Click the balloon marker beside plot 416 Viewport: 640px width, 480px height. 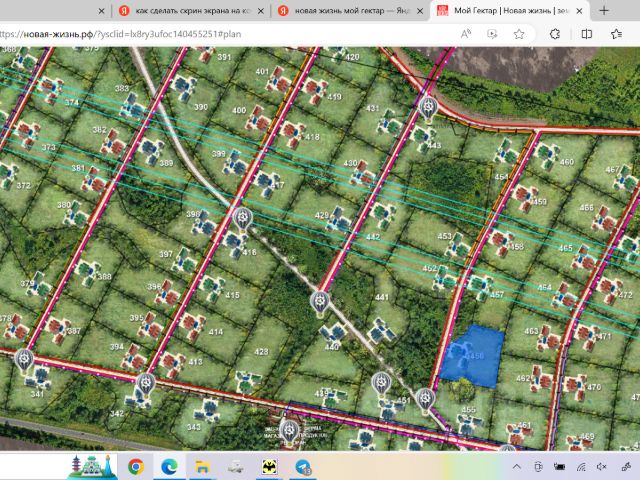pyautogui.click(x=243, y=218)
